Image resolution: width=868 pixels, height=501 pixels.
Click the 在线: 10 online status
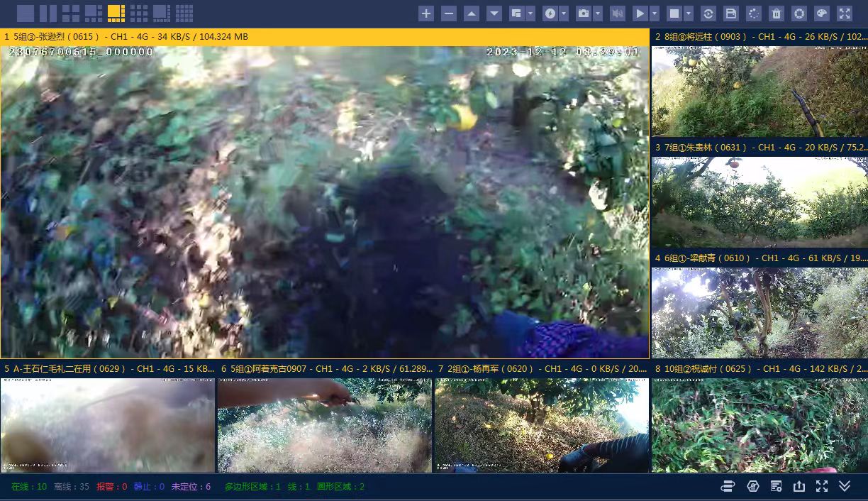click(x=29, y=487)
